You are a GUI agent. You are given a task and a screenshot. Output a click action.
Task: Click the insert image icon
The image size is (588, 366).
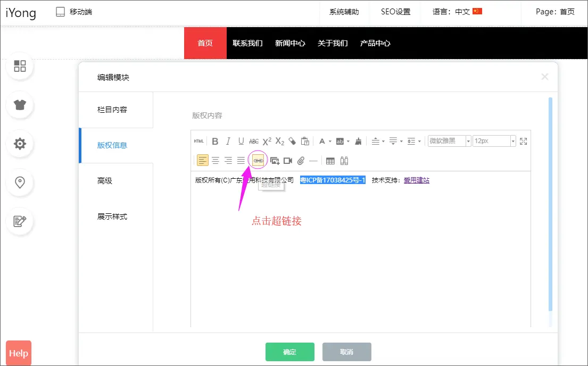[x=275, y=161]
